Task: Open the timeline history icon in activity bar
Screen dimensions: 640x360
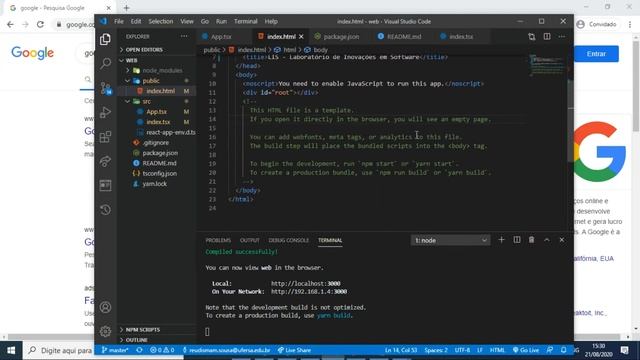Action: pos(105,210)
